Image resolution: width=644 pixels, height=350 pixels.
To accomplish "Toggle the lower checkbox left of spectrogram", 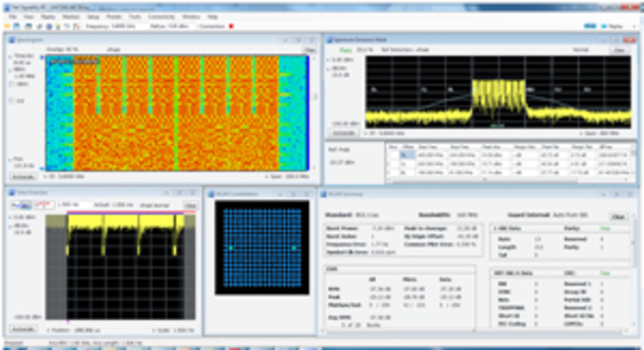I will coord(12,101).
